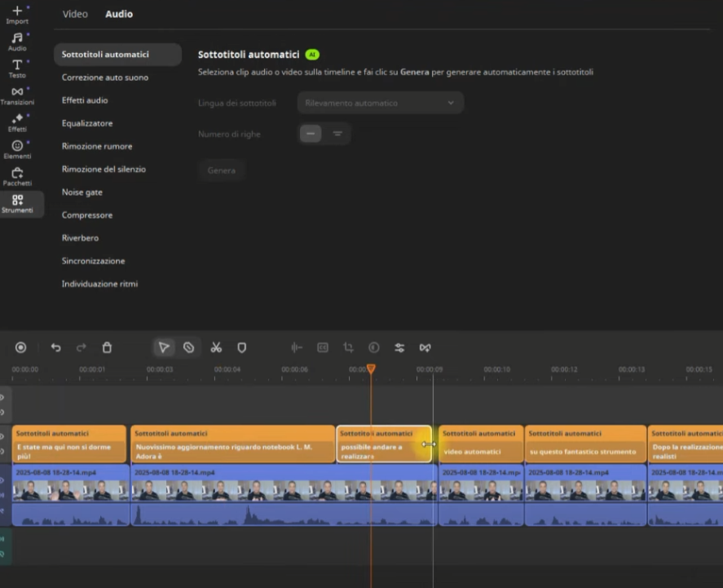Open the Compressore tool
The width and height of the screenshot is (723, 588).
[x=87, y=215]
